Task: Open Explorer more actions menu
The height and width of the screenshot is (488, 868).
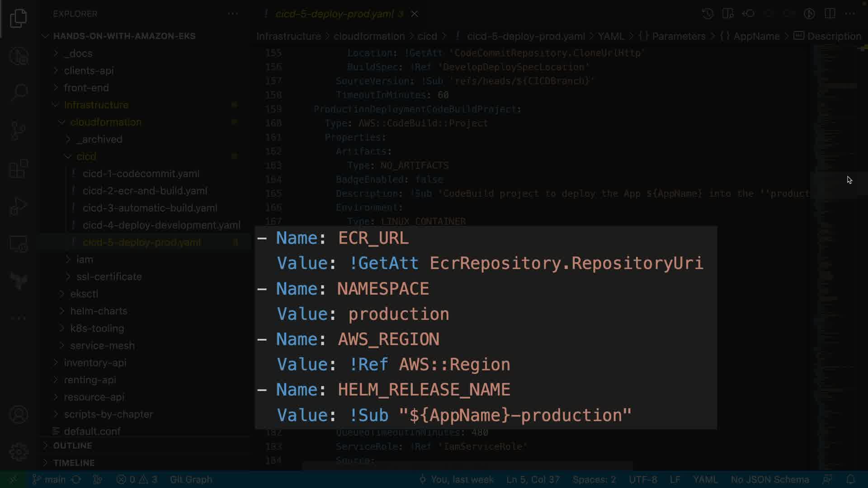Action: click(233, 14)
